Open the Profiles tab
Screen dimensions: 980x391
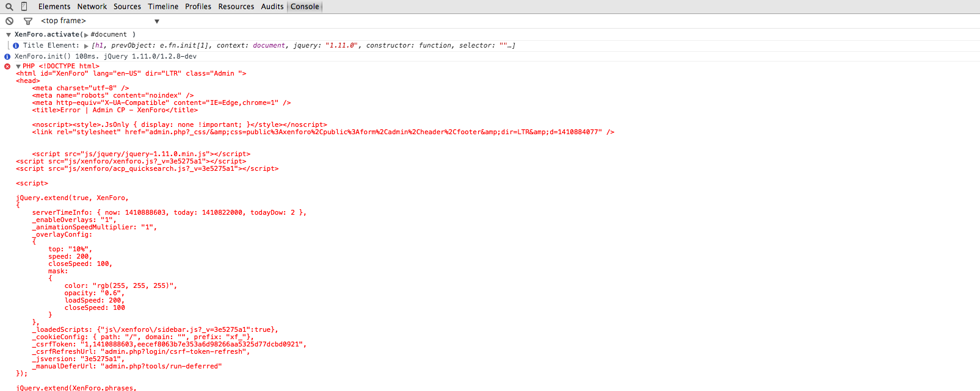click(x=198, y=7)
